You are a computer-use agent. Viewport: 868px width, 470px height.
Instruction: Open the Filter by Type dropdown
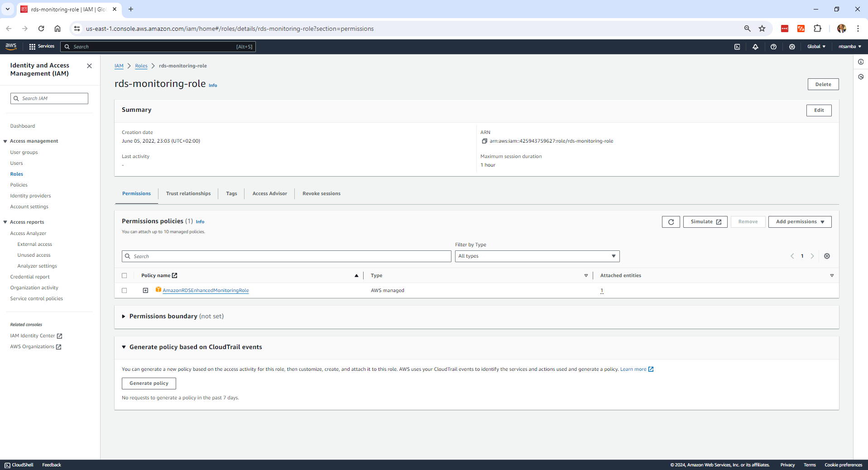tap(537, 256)
